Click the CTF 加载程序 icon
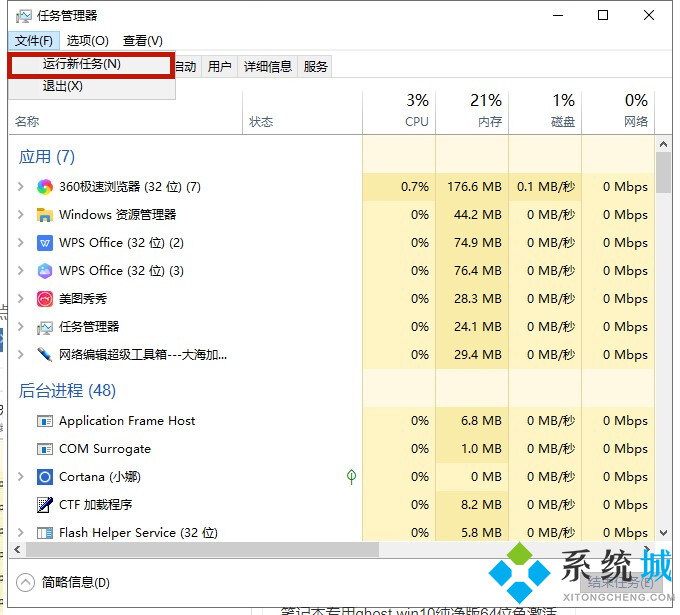The width and height of the screenshot is (680, 615). (45, 505)
